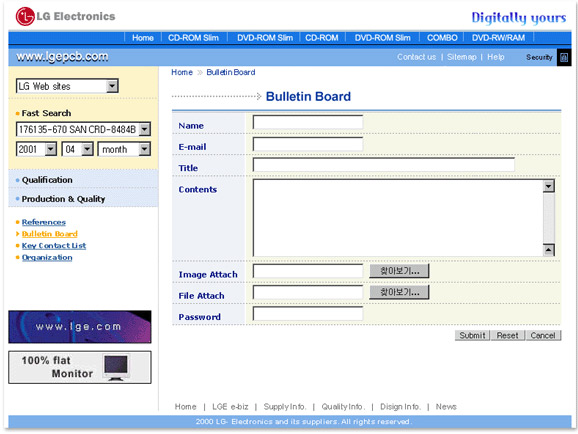Image resolution: width=578 pixels, height=434 pixels.
Task: Click the Cancel button
Action: click(543, 335)
